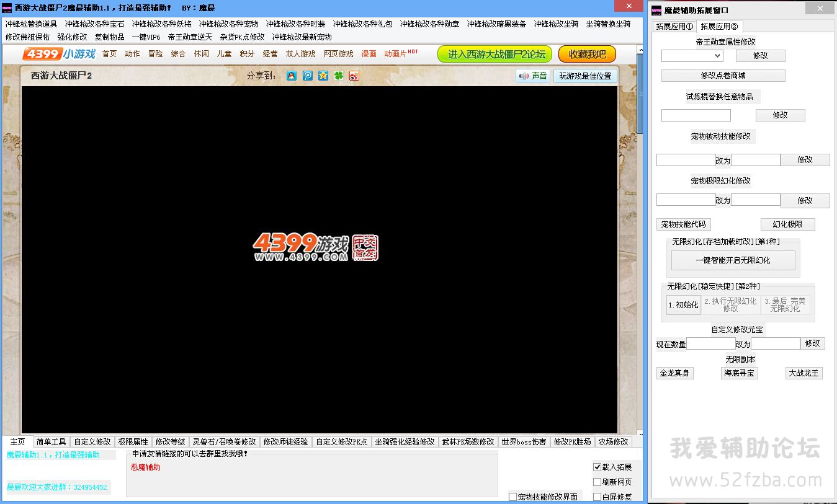Enable the 刷新网页 checkbox

tap(598, 482)
